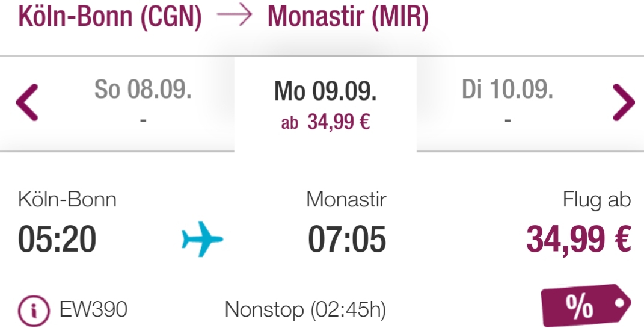The height and width of the screenshot is (334, 644).
Task: Click the Flug ab label
Action: pyautogui.click(x=596, y=200)
